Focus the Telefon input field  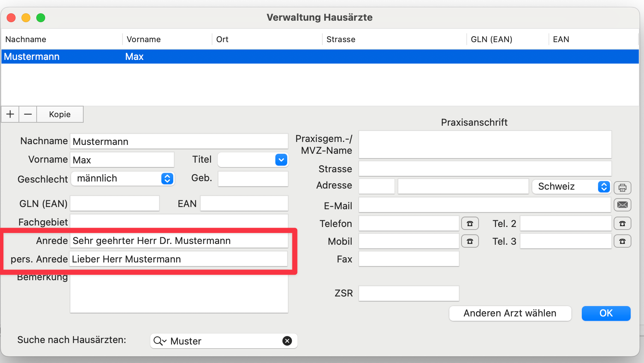(x=409, y=223)
